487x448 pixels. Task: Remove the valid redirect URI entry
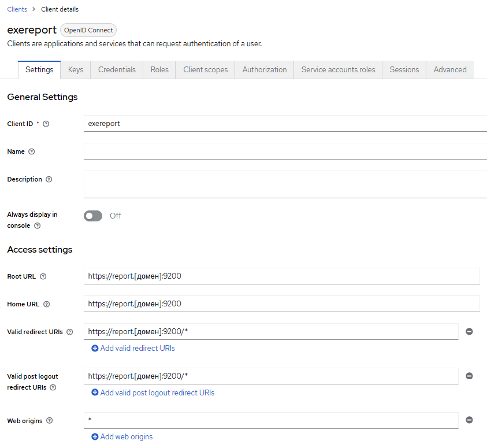point(469,331)
